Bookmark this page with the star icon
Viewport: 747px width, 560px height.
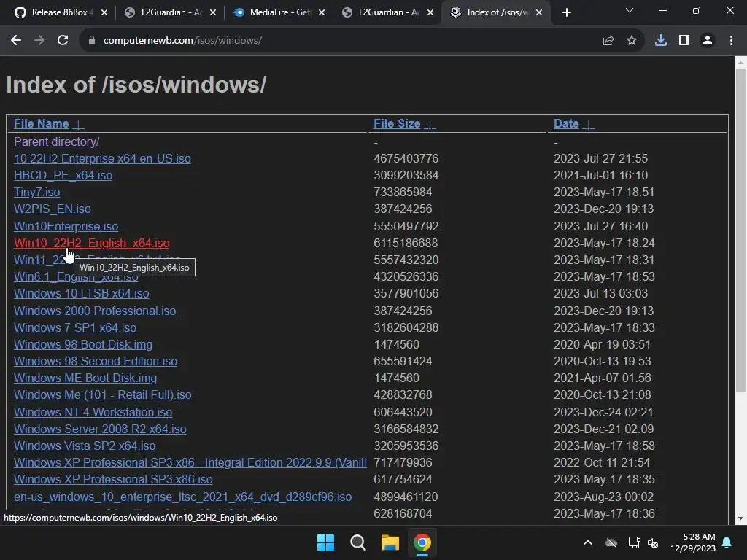632,41
